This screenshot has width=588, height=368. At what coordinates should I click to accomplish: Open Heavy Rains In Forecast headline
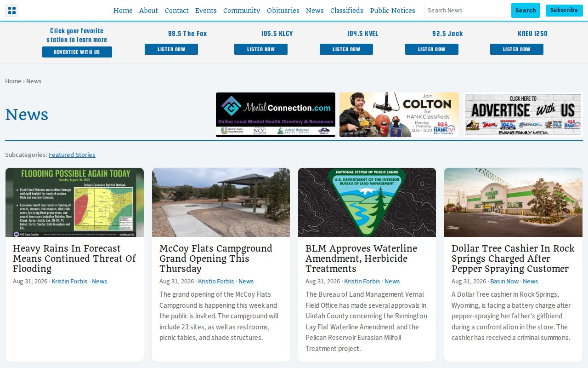click(x=74, y=259)
